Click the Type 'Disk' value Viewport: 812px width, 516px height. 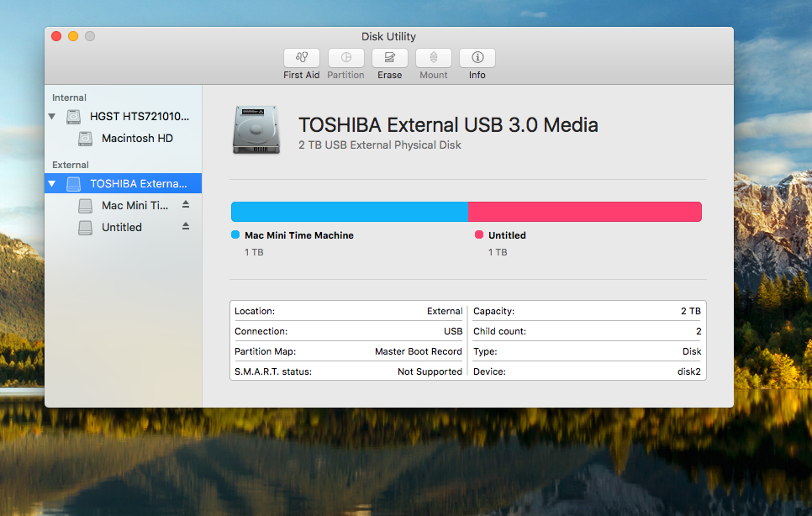(692, 351)
